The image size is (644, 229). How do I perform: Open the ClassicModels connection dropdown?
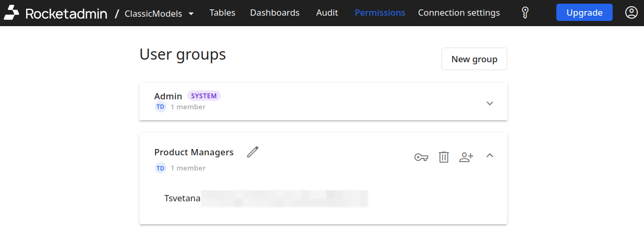pyautogui.click(x=159, y=14)
